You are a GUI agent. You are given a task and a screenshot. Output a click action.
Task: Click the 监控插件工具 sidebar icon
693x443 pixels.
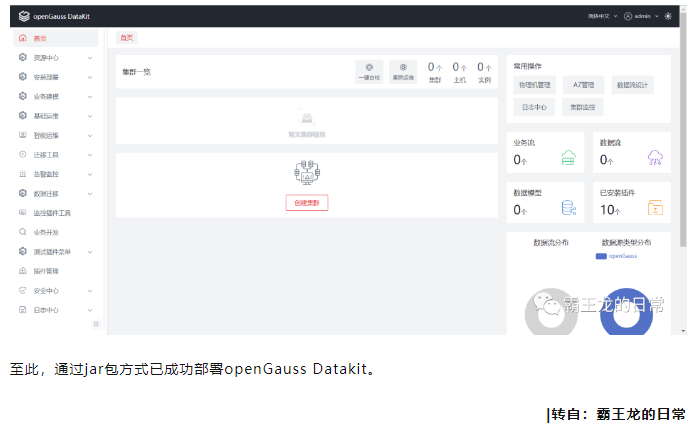(23, 213)
